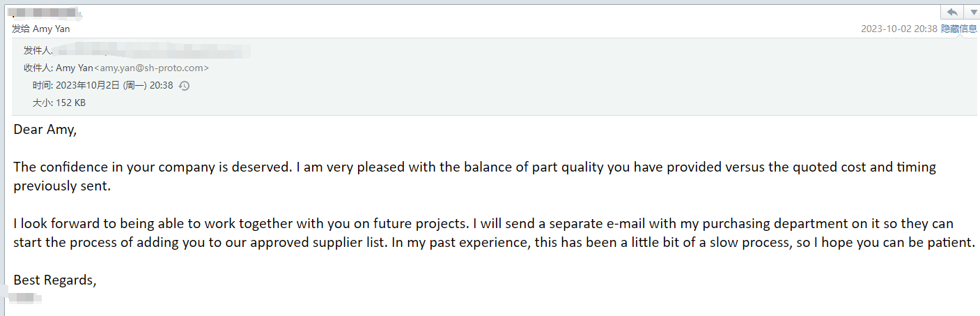Click the 152 KB size value

70,103
